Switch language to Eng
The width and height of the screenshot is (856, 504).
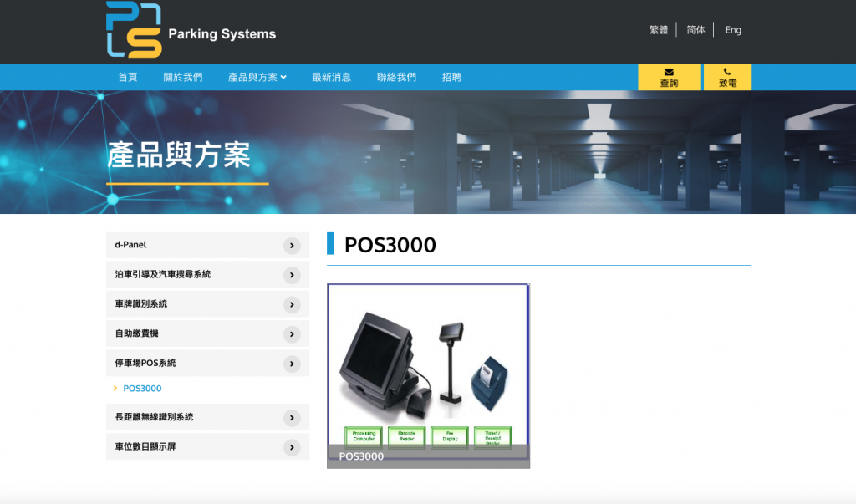733,30
